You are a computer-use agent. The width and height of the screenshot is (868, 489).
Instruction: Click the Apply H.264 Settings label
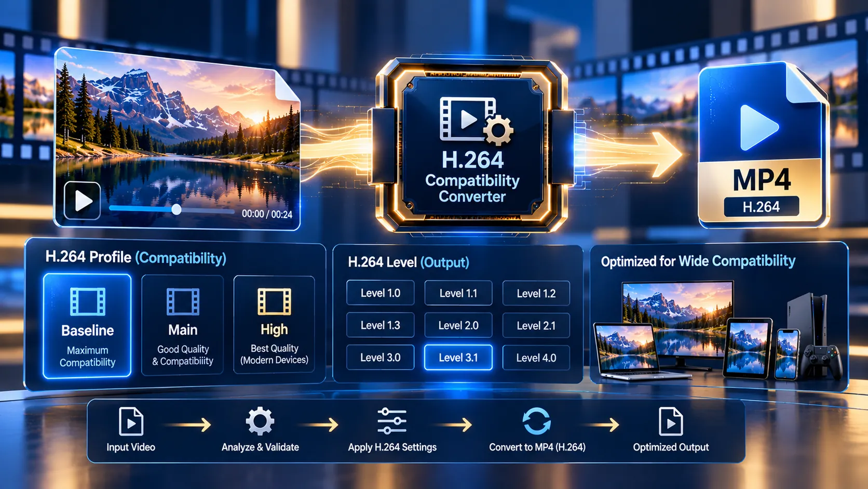pyautogui.click(x=392, y=447)
